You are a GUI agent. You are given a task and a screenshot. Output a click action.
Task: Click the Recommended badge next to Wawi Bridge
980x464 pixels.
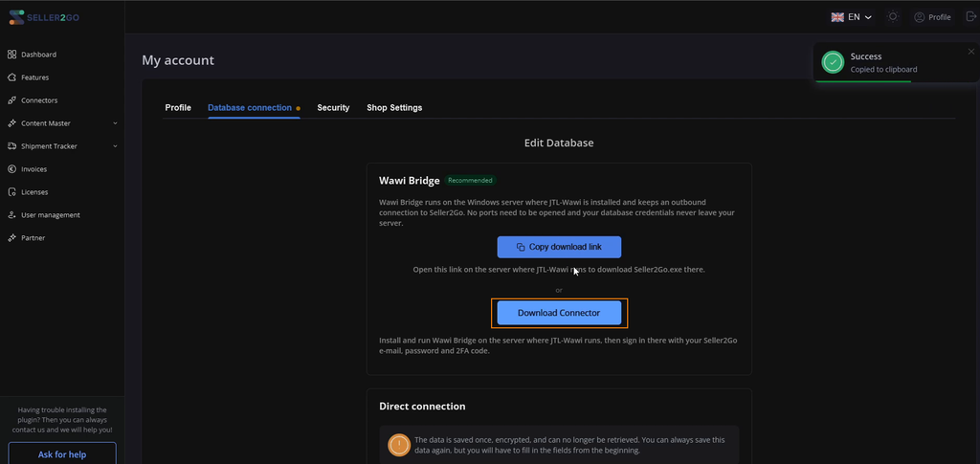(470, 181)
